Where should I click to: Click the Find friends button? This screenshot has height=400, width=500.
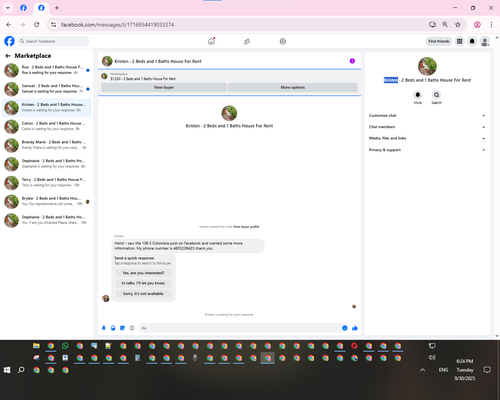[x=439, y=41]
